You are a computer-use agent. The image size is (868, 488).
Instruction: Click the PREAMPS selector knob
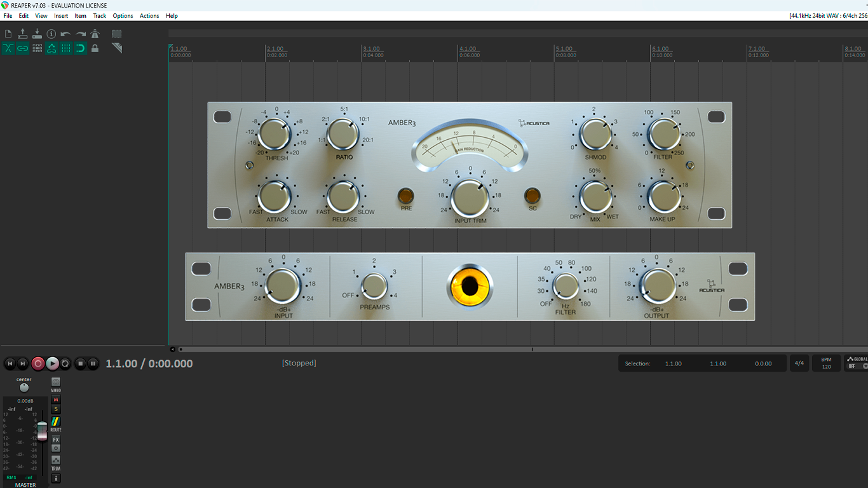click(x=374, y=287)
